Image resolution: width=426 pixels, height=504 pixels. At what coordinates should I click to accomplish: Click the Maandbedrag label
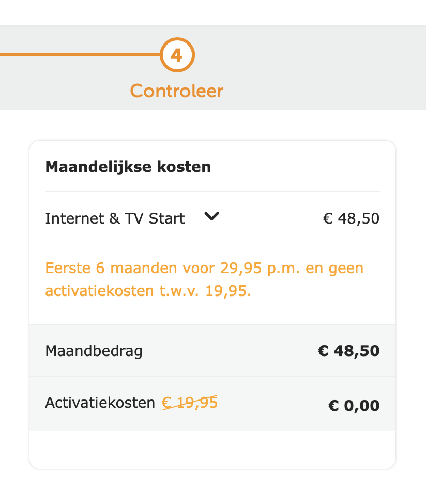click(x=94, y=351)
